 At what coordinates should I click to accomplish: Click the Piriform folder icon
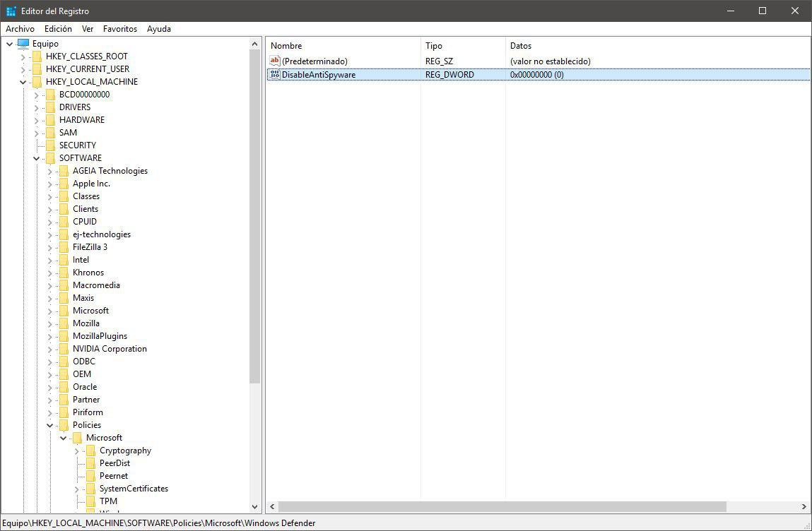pos(64,412)
